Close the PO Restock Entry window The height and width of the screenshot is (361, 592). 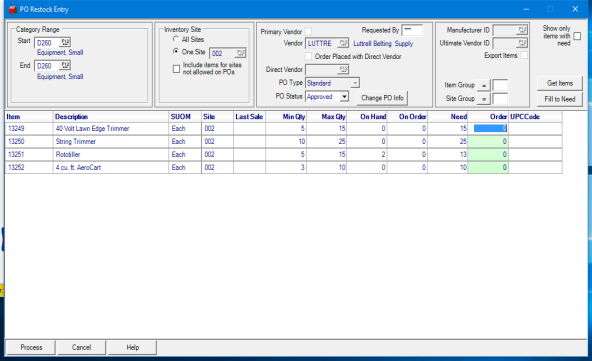click(575, 9)
